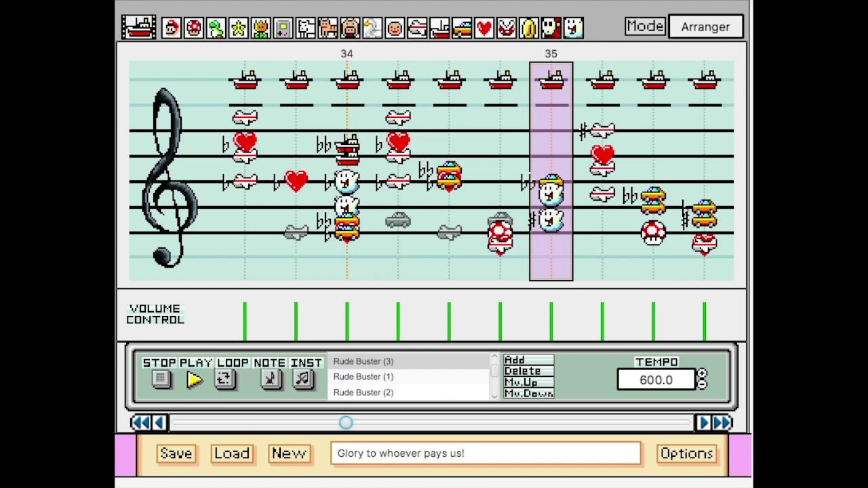
Task: Select the Boo ghost instrument icon
Action: tap(574, 28)
